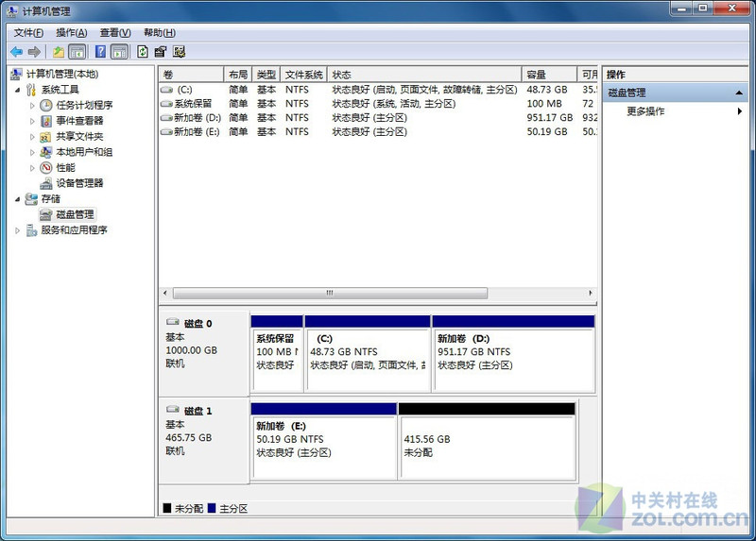Expand the 服务和应用程序 tree node arrow
Image resolution: width=756 pixels, height=541 pixels.
tap(17, 230)
